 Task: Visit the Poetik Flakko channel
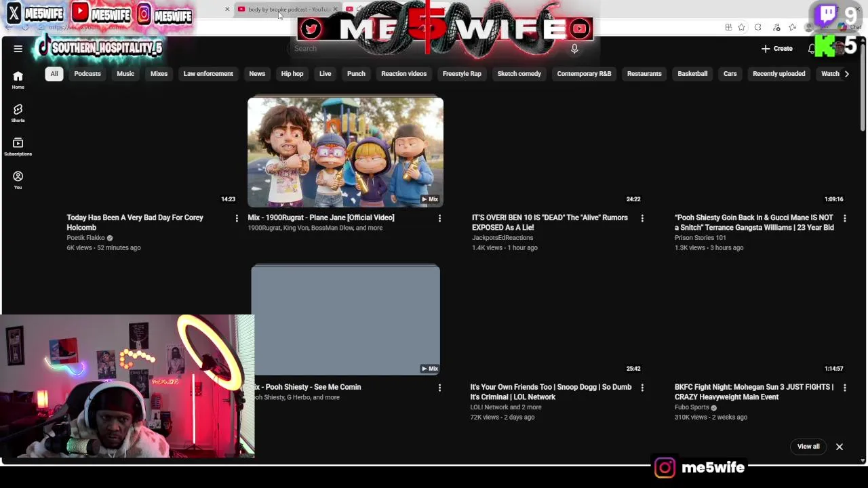tap(85, 238)
